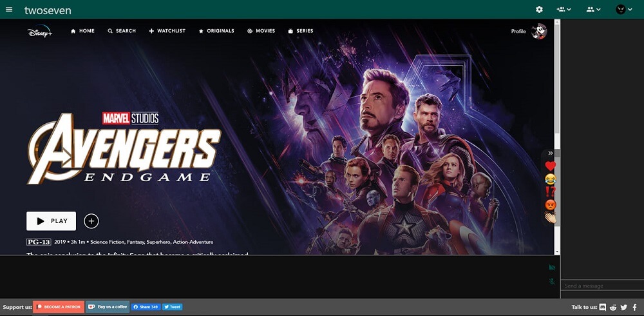The height and width of the screenshot is (316, 644).
Task: Expand the room members dropdown
Action: 594,10
